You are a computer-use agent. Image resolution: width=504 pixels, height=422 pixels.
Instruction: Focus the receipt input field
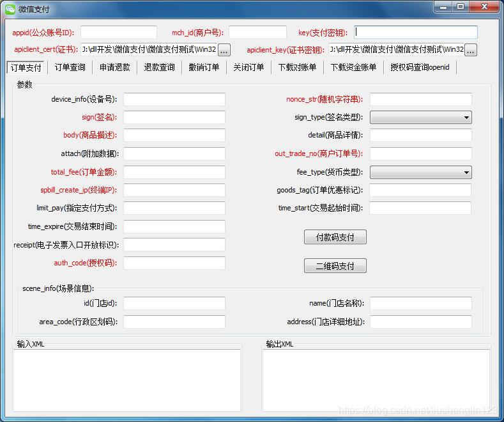174,245
